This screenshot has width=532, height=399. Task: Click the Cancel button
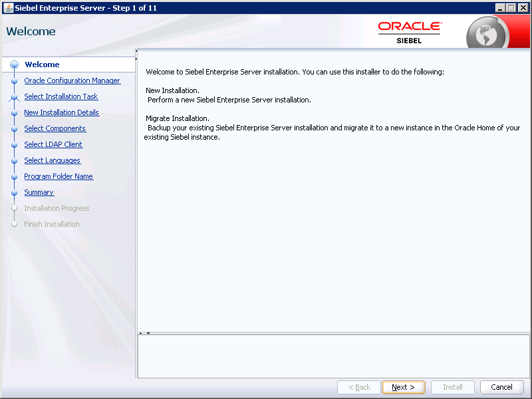[x=501, y=387]
